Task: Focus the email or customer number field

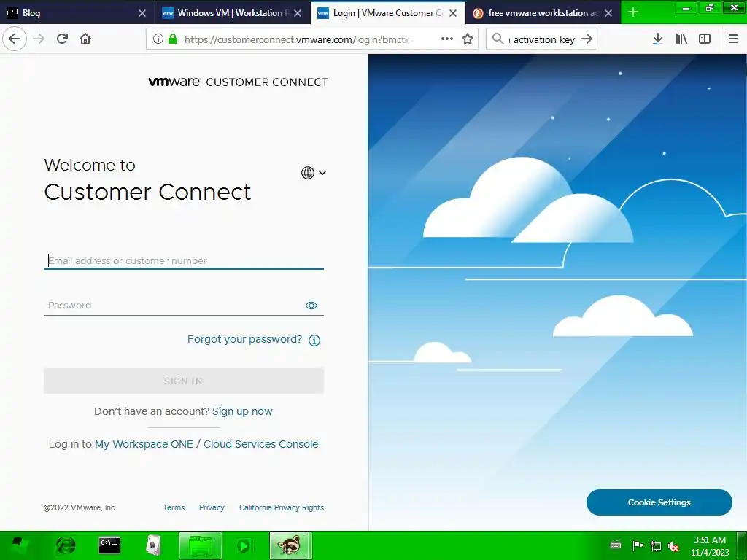Action: point(183,260)
